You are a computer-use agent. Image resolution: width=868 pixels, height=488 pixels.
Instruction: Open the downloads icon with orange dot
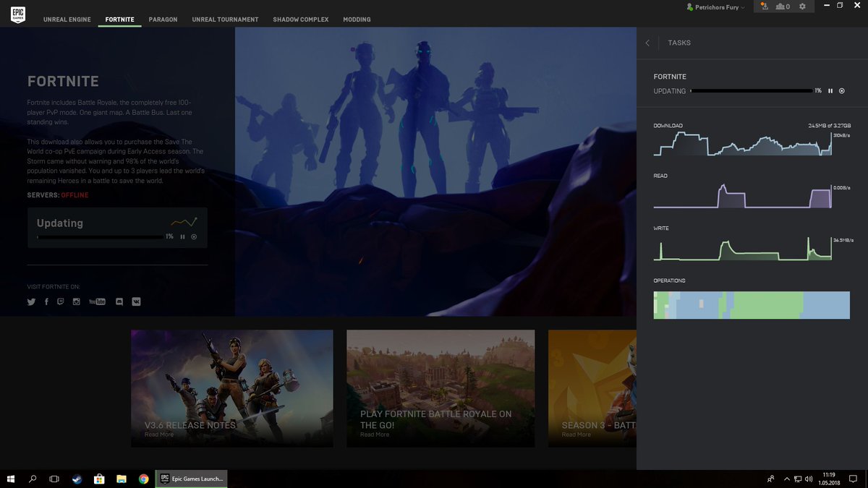click(x=765, y=7)
